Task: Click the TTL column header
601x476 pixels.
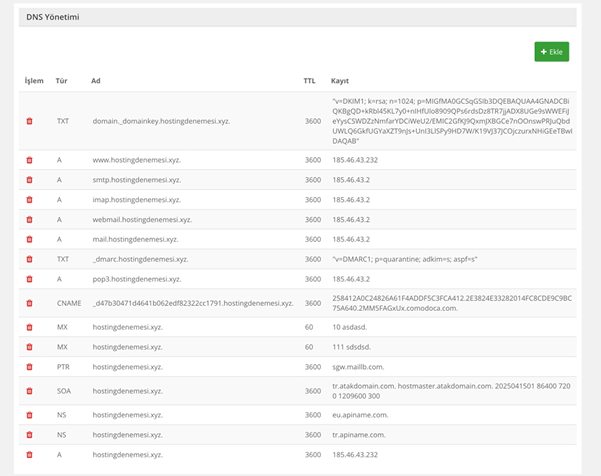Action: pyautogui.click(x=309, y=81)
